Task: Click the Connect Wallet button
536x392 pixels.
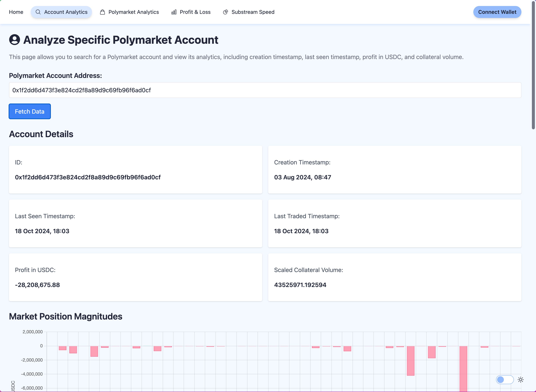Action: click(x=497, y=12)
